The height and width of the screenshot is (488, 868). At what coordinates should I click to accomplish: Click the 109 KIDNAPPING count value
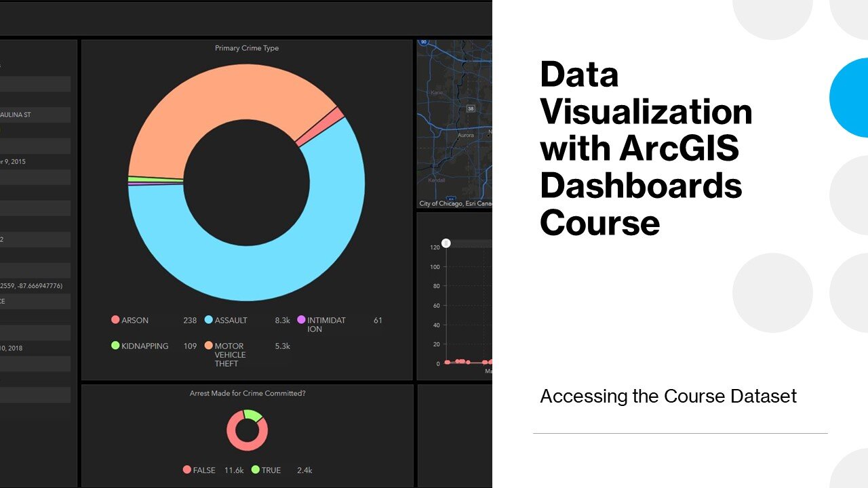pyautogui.click(x=190, y=346)
